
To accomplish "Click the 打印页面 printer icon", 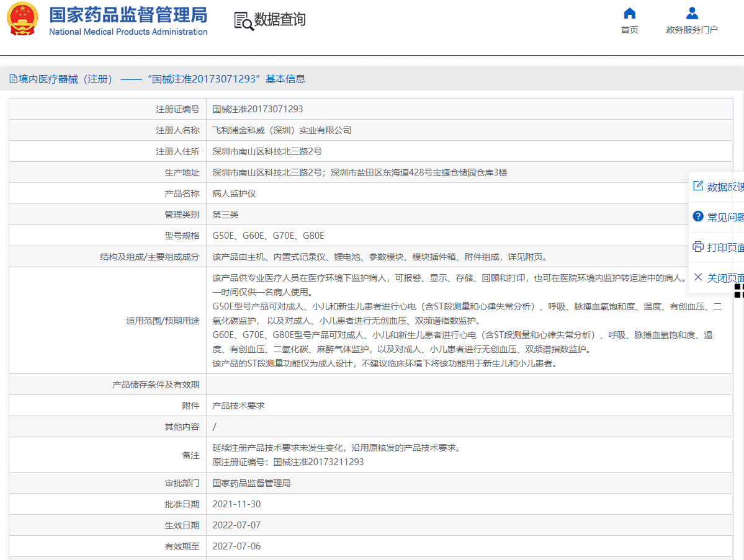I will click(x=698, y=247).
